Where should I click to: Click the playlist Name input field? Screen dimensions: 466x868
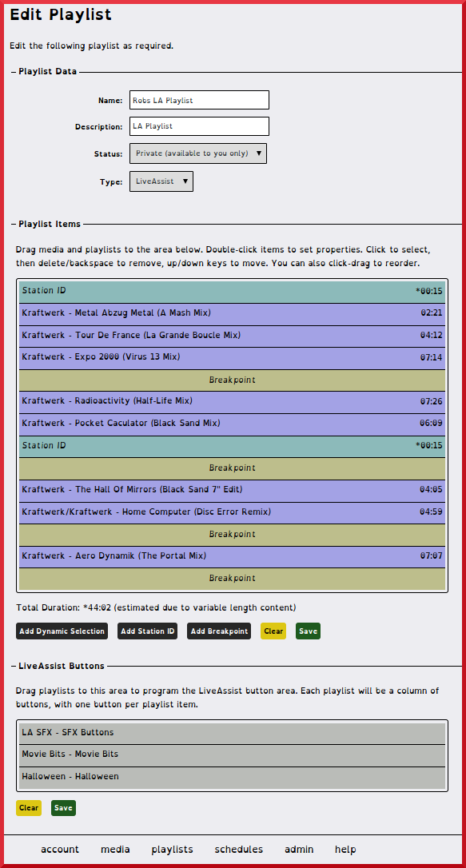point(199,100)
